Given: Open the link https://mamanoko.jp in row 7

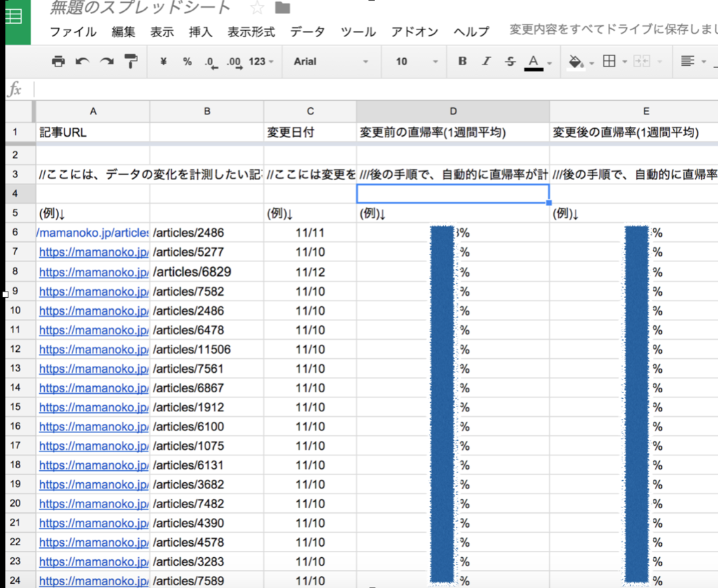Looking at the screenshot, I should pos(92,251).
